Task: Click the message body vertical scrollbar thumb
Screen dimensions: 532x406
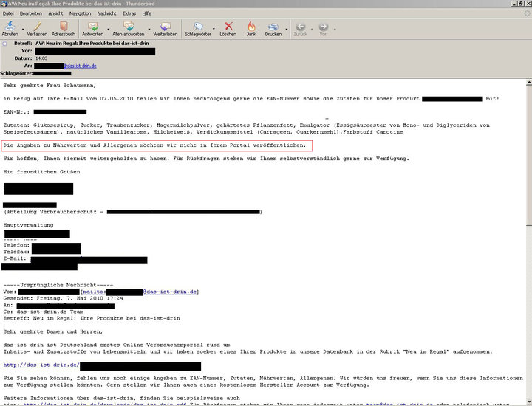Action: (x=529, y=154)
